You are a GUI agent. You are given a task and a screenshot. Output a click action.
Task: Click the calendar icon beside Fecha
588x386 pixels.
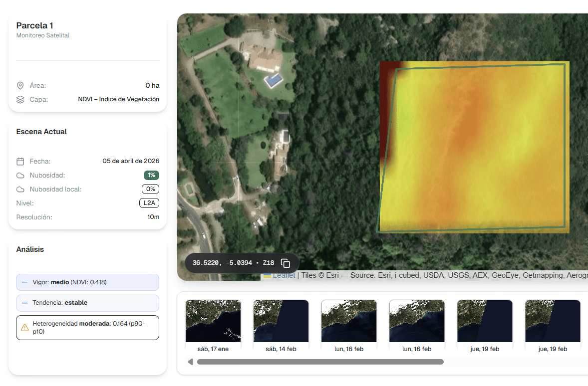(20, 161)
